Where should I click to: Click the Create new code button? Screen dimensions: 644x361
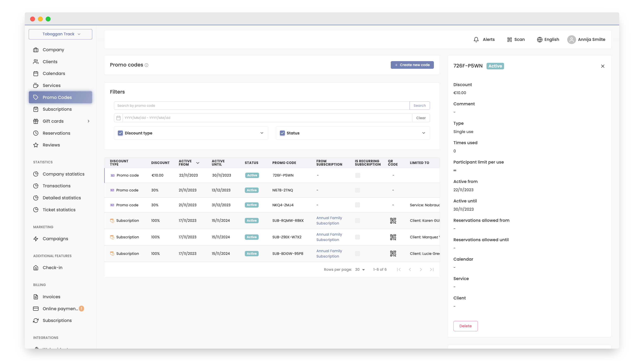pyautogui.click(x=412, y=65)
